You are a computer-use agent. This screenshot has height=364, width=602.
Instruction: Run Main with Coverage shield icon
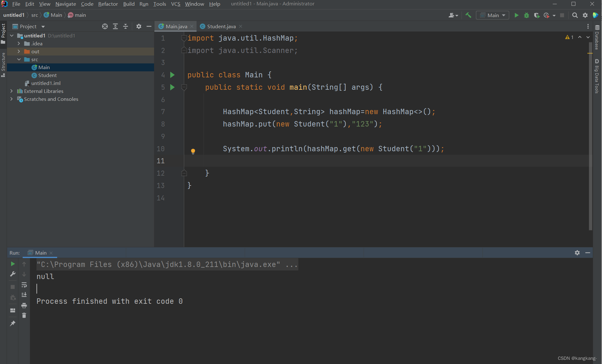537,15
